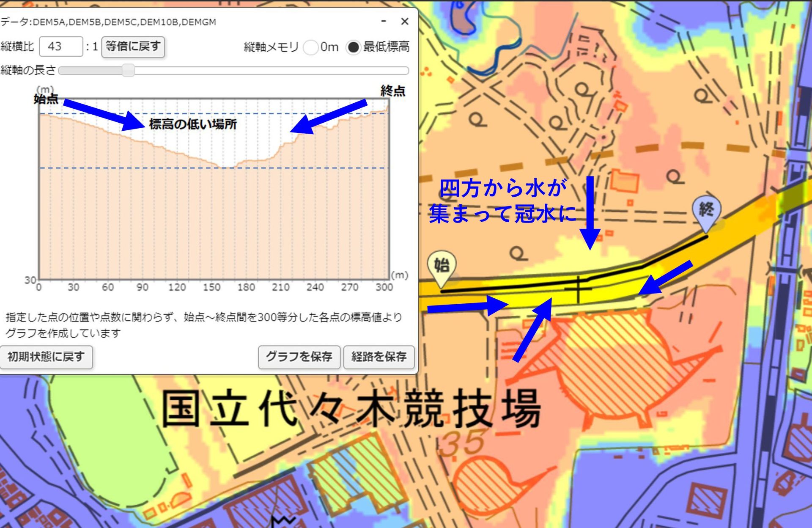This screenshot has height=528, width=812.
Task: Click the 縦横比 ratio input field
Action: pos(61,47)
